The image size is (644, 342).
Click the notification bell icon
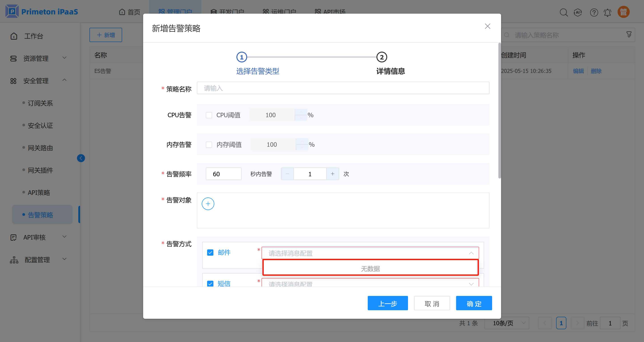coord(607,12)
